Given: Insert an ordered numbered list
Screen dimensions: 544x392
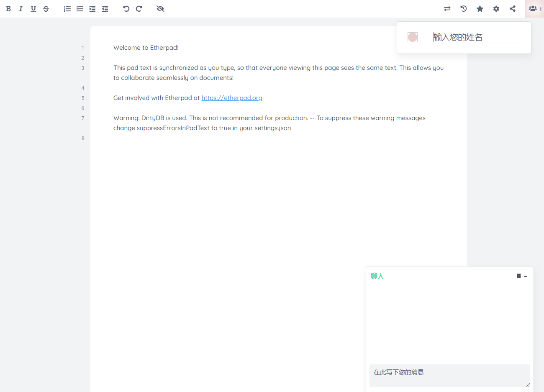Looking at the screenshot, I should [67, 9].
